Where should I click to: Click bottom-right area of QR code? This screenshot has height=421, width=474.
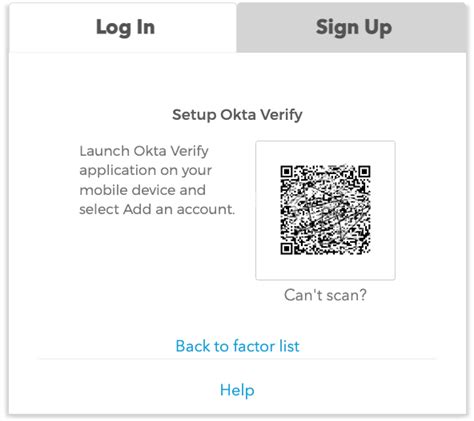pos(358,243)
